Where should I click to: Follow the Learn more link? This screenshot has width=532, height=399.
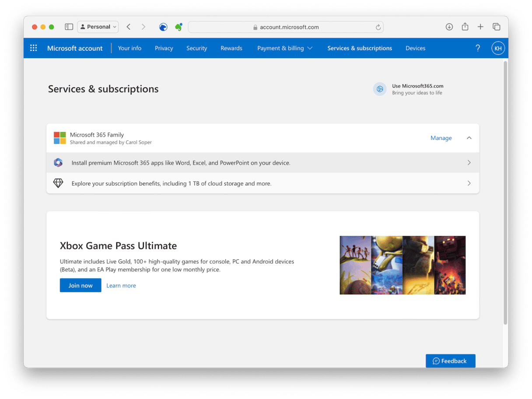[x=121, y=285]
